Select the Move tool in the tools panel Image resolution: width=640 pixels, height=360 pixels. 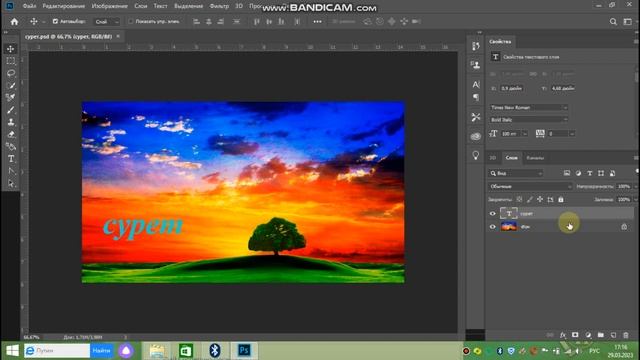pos(11,49)
